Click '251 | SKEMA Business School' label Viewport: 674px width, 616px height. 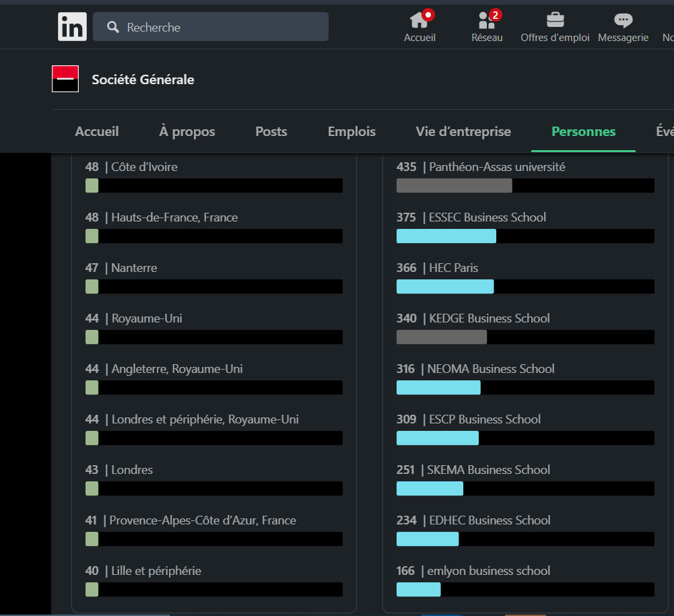pos(473,470)
